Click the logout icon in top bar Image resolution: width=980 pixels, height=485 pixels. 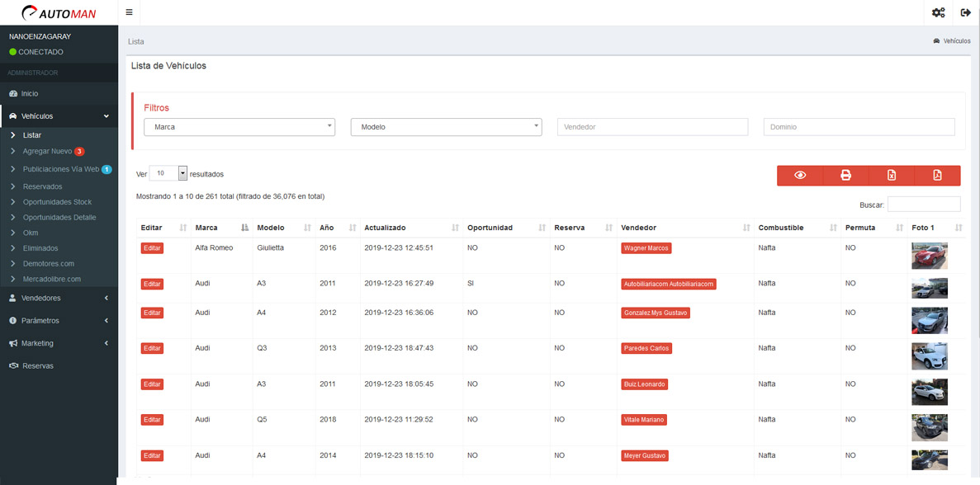coord(965,12)
